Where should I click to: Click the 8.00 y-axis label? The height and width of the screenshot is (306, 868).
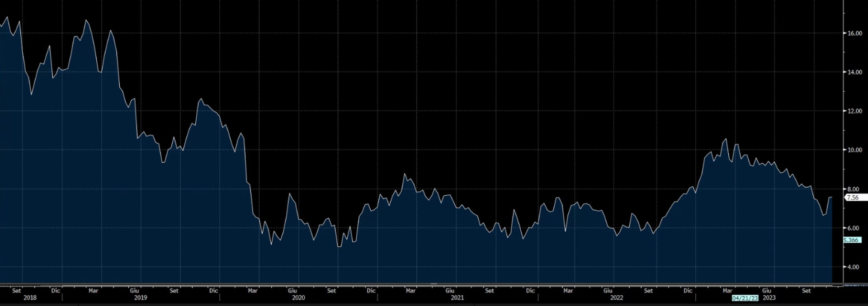(x=853, y=189)
